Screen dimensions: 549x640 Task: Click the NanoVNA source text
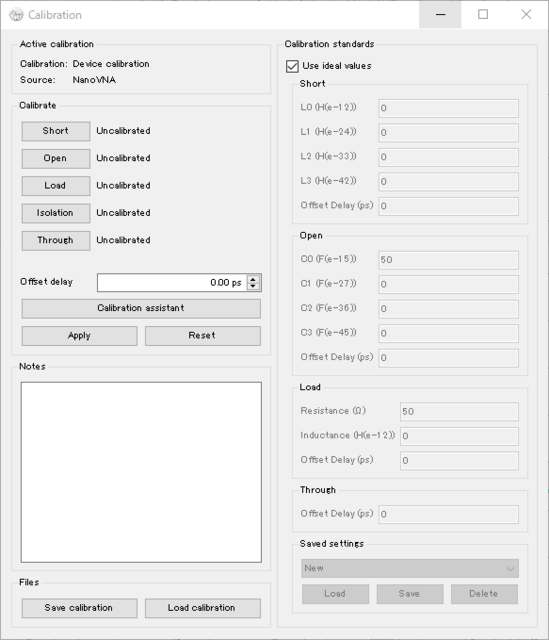94,80
